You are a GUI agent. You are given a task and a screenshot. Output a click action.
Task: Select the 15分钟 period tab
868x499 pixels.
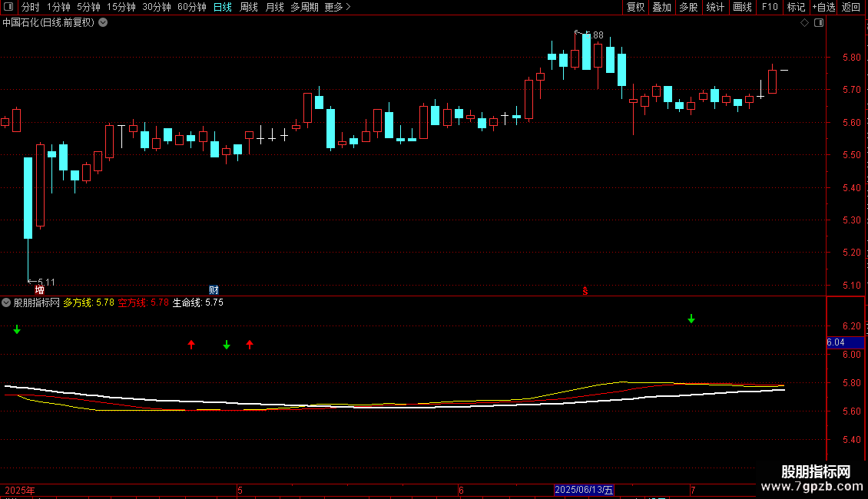click(121, 7)
